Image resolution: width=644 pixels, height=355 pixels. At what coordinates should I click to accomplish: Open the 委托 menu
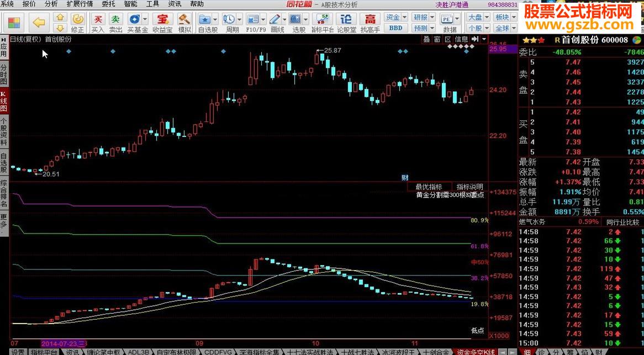point(108,4)
